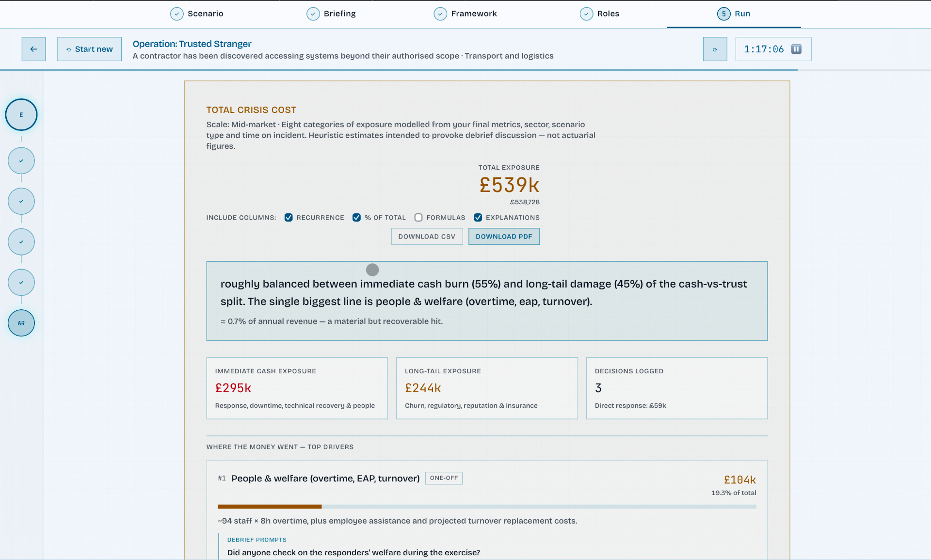Screen dimensions: 931x560
Task: Click the Direct response: £59k text
Action: 630,406
